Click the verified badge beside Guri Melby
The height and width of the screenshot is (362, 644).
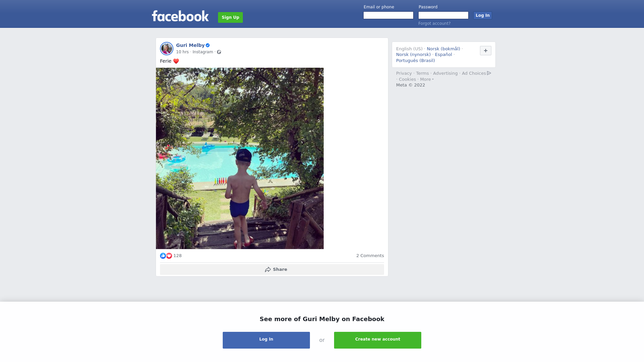pyautogui.click(x=208, y=45)
